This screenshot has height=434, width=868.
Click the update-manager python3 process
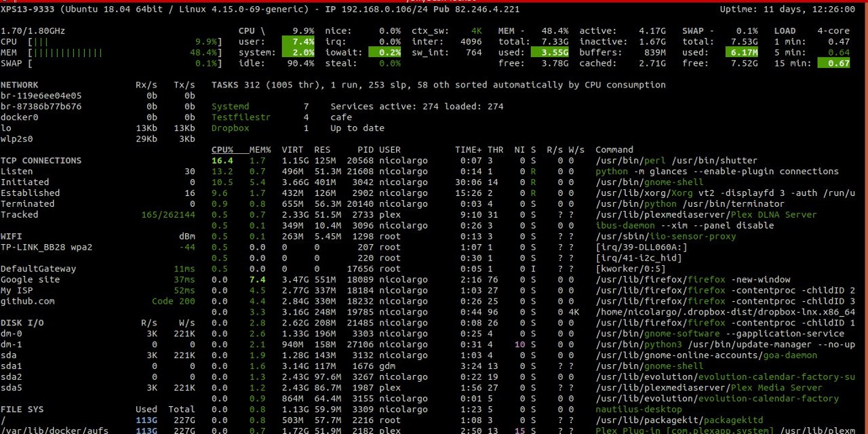click(x=726, y=345)
